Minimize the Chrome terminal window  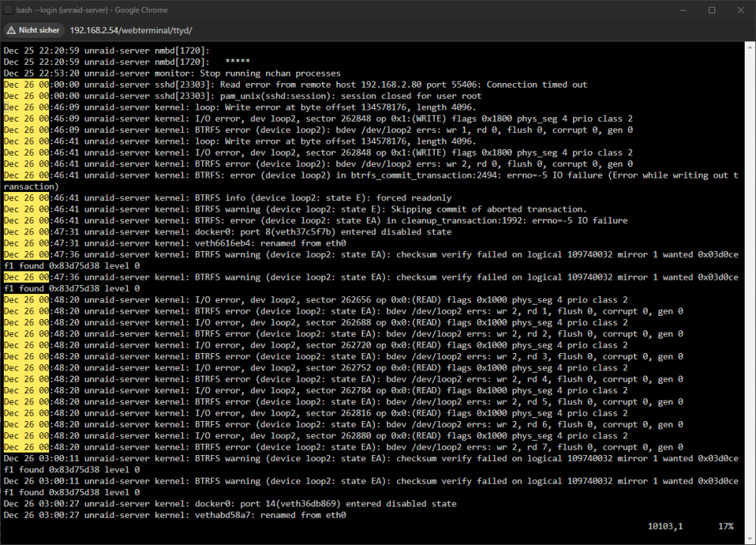coord(683,10)
